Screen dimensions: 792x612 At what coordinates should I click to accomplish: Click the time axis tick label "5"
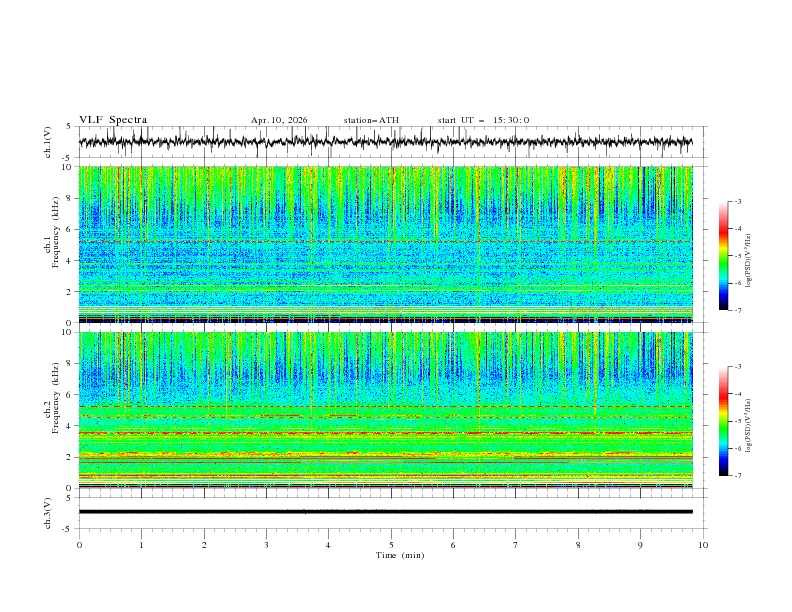click(x=391, y=545)
